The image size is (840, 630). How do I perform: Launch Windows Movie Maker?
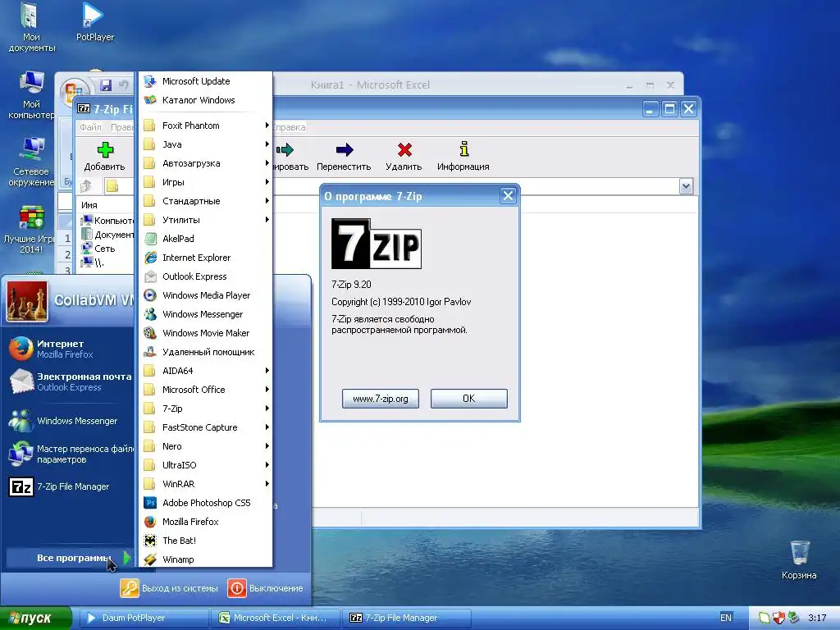[206, 333]
